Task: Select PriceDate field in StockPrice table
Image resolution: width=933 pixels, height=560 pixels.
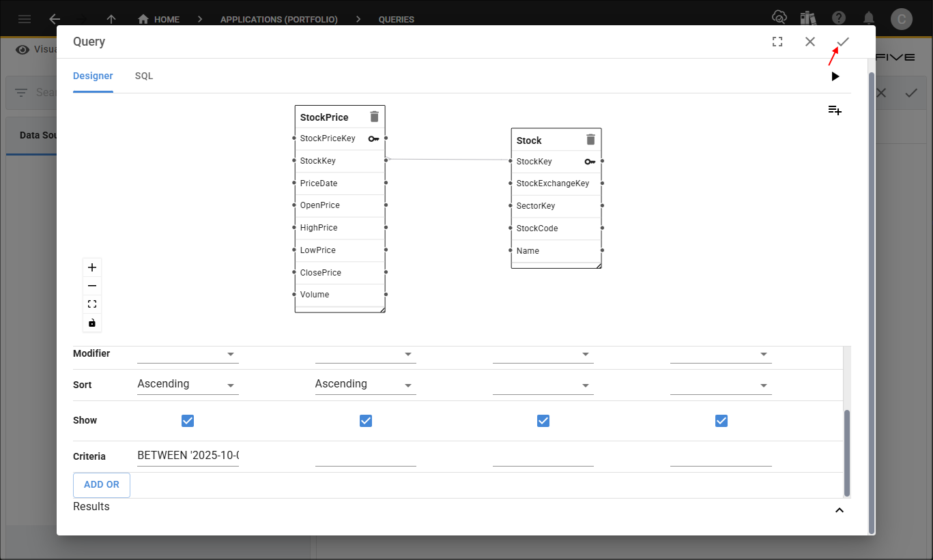Action: [340, 183]
